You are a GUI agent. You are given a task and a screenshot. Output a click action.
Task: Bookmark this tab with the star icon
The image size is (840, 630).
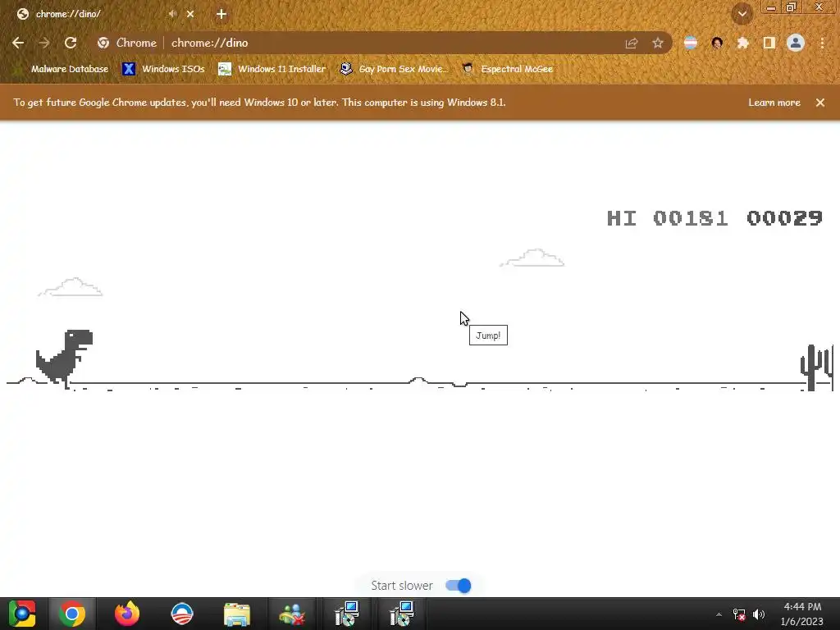point(658,43)
